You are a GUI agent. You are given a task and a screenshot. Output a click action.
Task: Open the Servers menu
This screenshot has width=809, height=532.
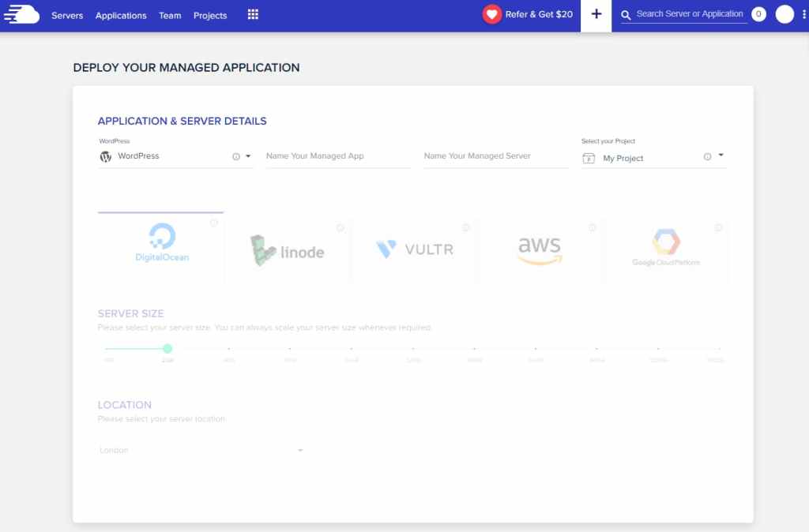click(67, 15)
